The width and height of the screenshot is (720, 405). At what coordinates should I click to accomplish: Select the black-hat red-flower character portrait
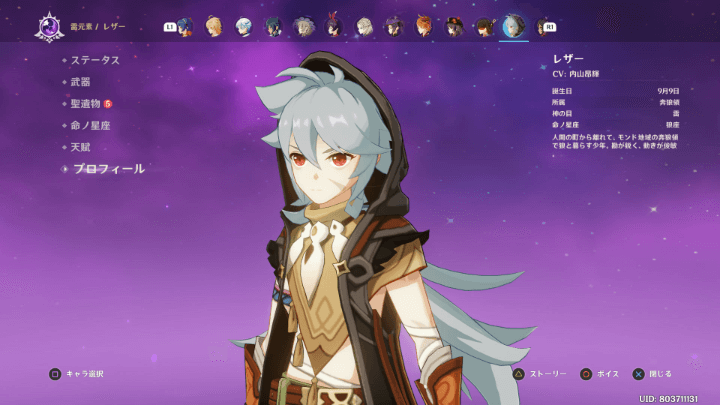pos(454,27)
